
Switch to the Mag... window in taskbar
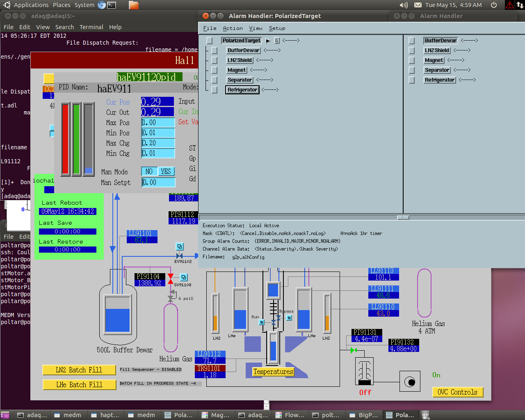[217, 415]
